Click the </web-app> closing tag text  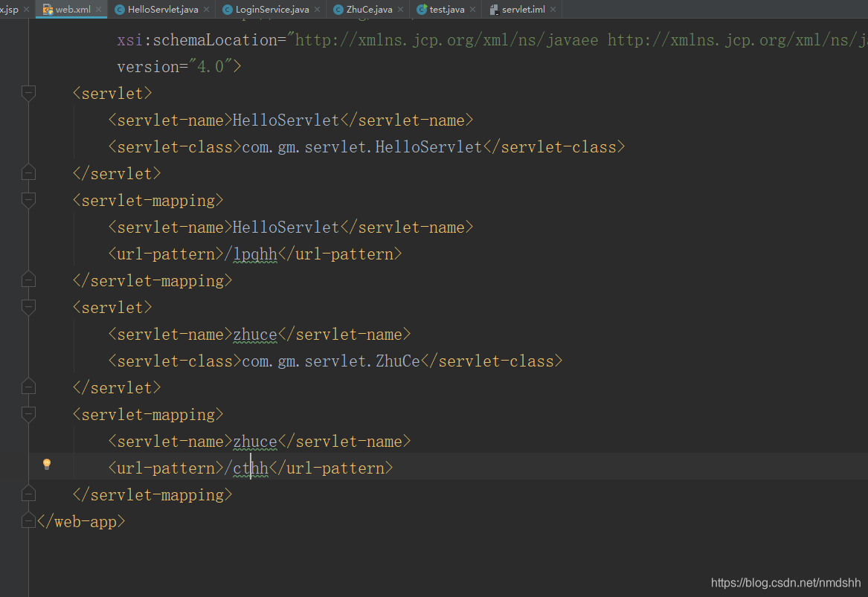tap(81, 521)
